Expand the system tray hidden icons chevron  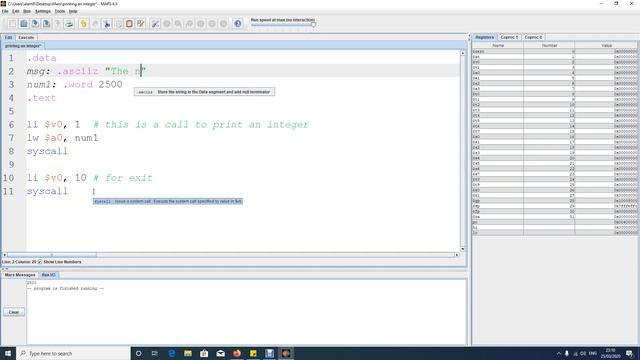tap(559, 353)
